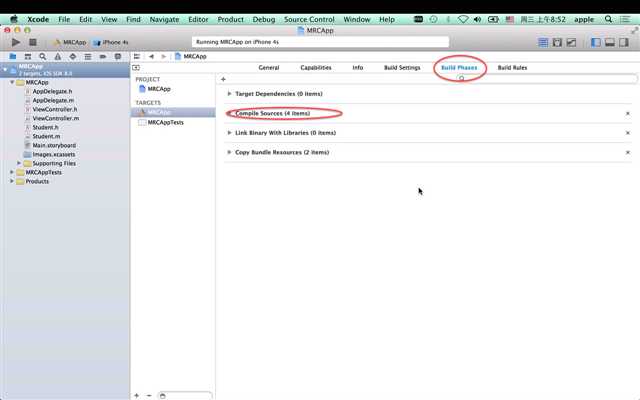Switch to the version editor
This screenshot has width=640, height=400.
(571, 42)
